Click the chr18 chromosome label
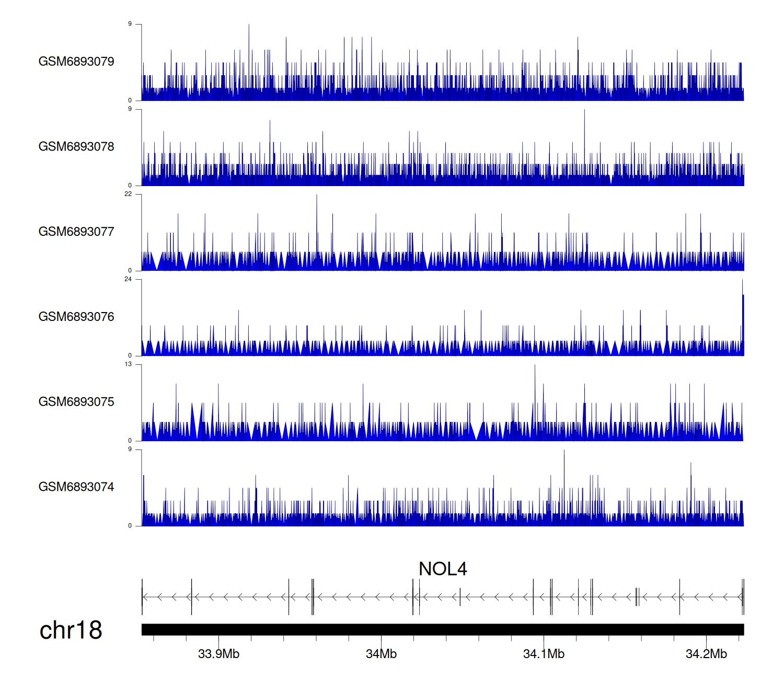This screenshot has width=784, height=690. pyautogui.click(x=71, y=630)
